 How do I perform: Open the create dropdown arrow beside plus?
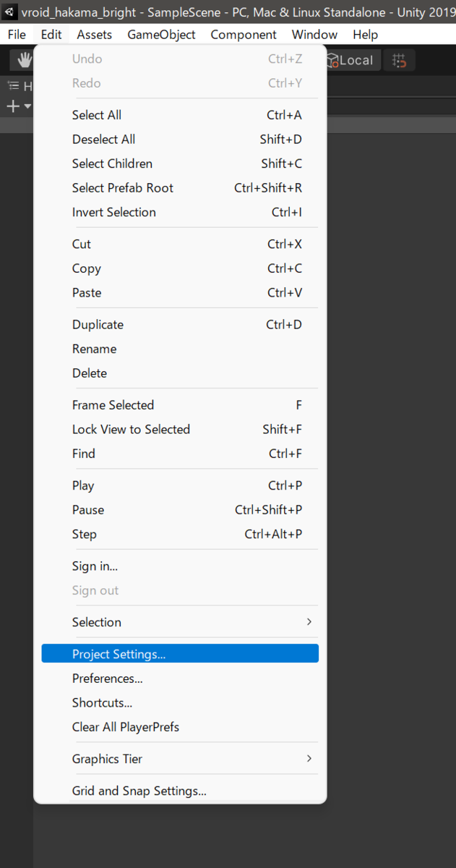coord(27,106)
